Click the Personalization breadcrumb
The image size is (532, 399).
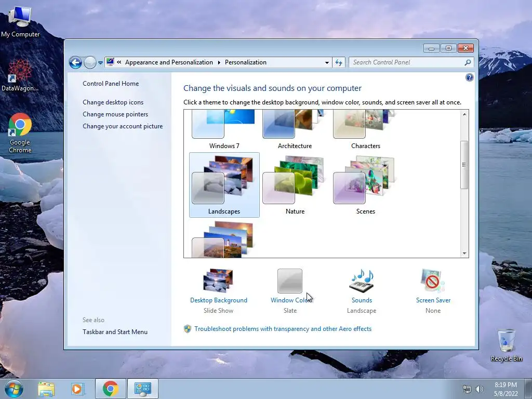point(246,62)
